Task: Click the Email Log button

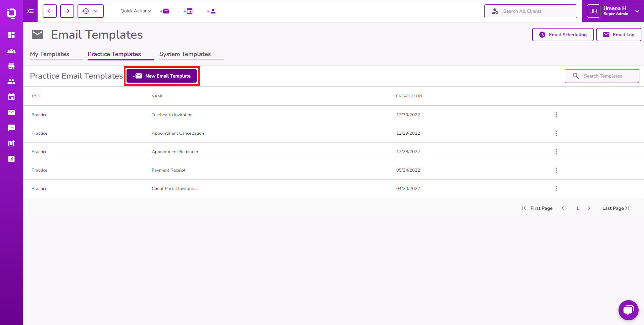Action: tap(618, 35)
